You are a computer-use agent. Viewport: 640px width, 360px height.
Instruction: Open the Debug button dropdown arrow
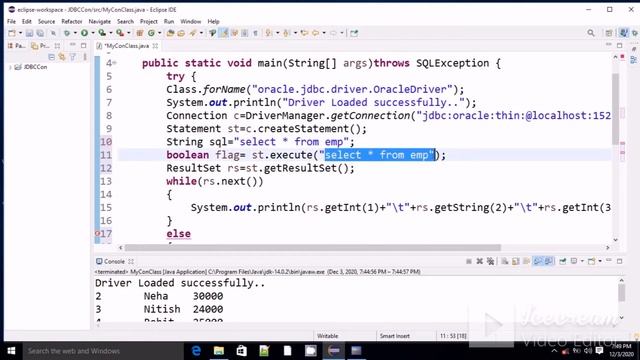(x=75, y=33)
